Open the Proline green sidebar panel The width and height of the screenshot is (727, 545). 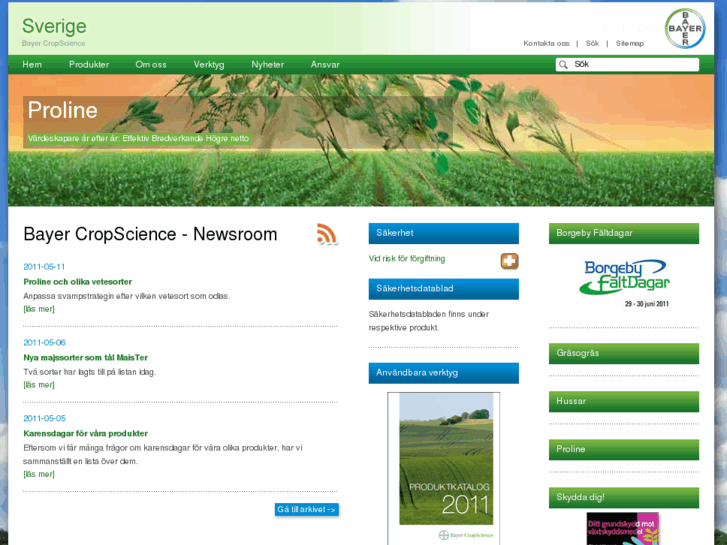point(624,449)
